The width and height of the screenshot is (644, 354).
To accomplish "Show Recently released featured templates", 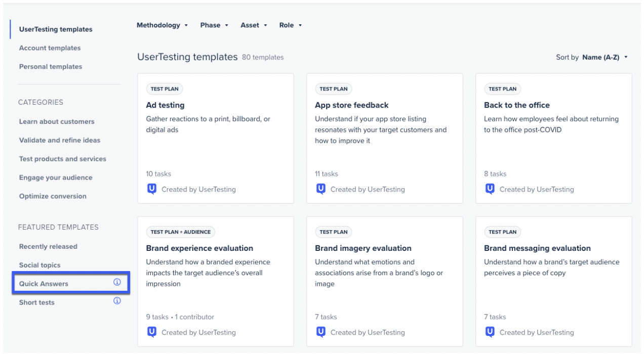I will [x=48, y=247].
